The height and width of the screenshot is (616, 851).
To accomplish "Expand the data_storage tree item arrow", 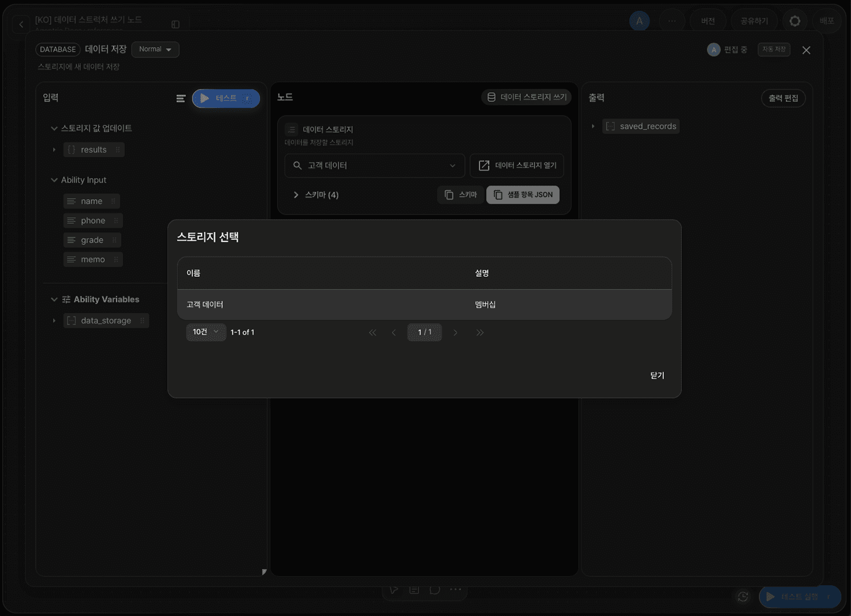I will (54, 321).
